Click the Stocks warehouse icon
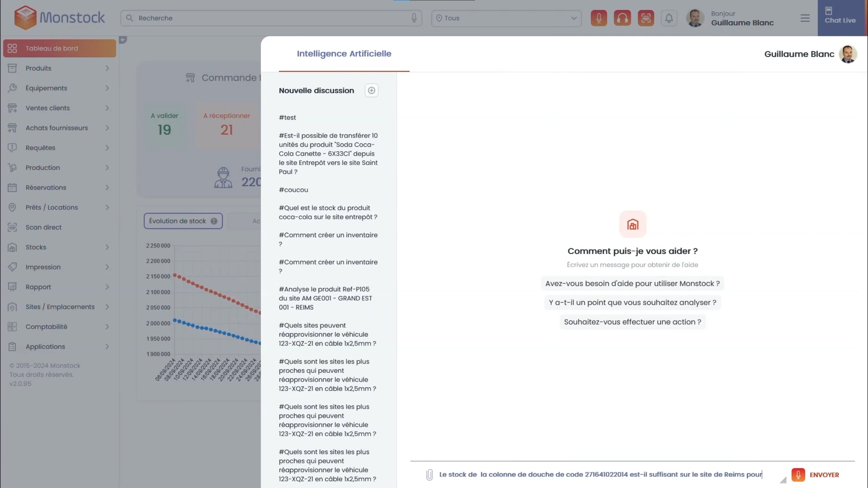The width and height of the screenshot is (868, 488). point(12,247)
